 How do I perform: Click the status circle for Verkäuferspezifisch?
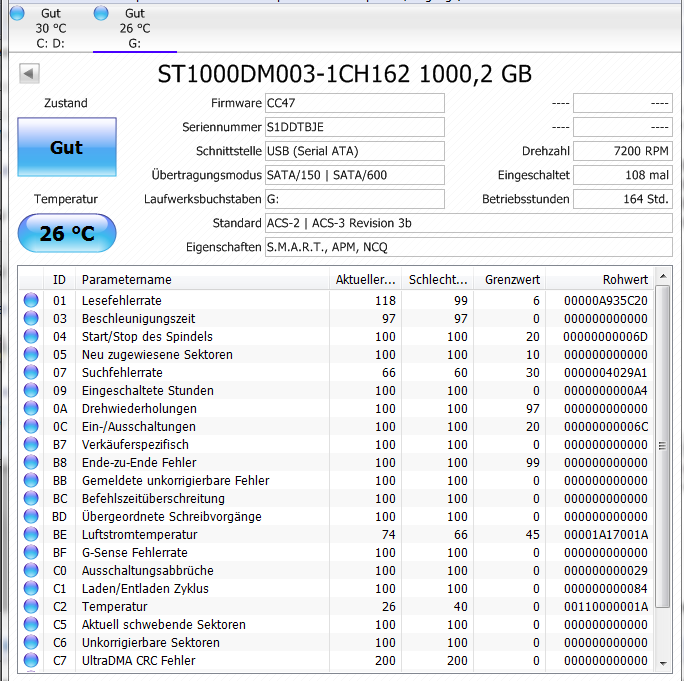click(31, 444)
